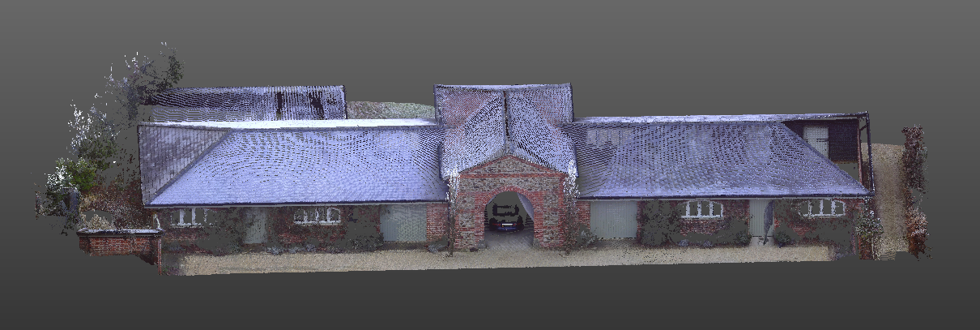The height and width of the screenshot is (330, 980).
Task: Click the garage door left of the archway
Action: click(x=403, y=222)
